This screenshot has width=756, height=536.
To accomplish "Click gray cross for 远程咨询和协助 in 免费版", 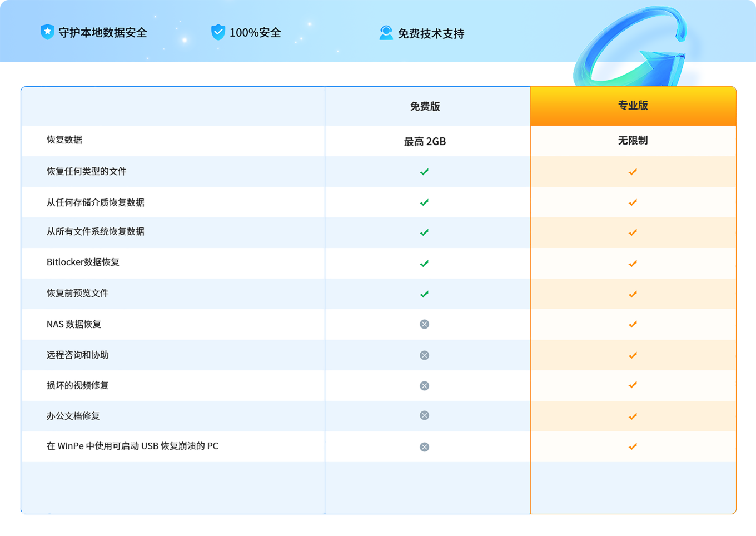I will point(424,355).
